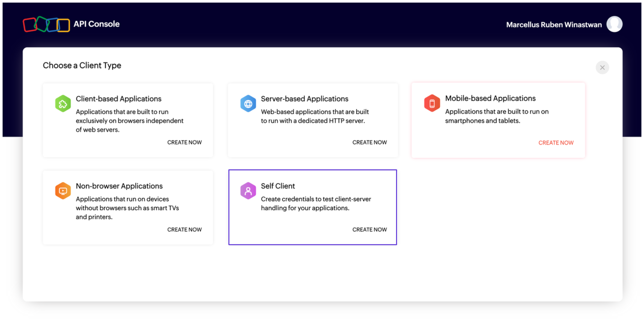Select the Server-based Applications card heading
Screen dimensions: 644x324
pos(304,99)
